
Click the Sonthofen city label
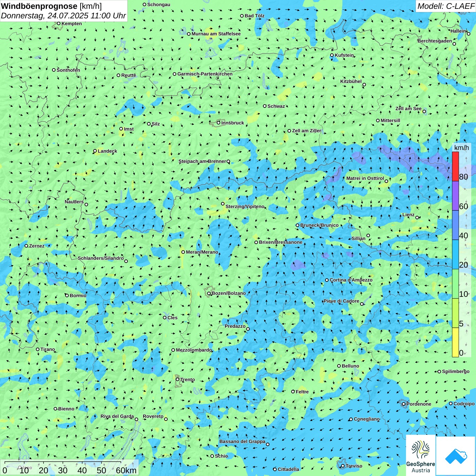[x=68, y=70]
